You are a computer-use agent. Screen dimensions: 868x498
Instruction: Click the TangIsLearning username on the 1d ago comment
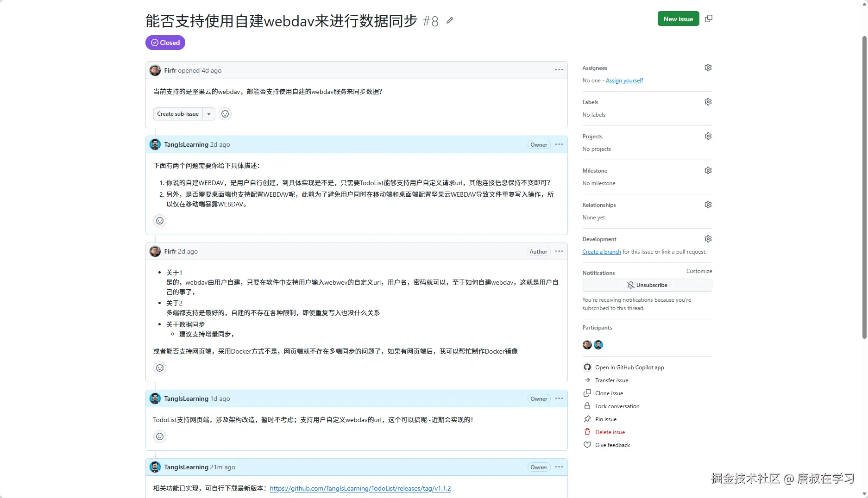click(186, 398)
